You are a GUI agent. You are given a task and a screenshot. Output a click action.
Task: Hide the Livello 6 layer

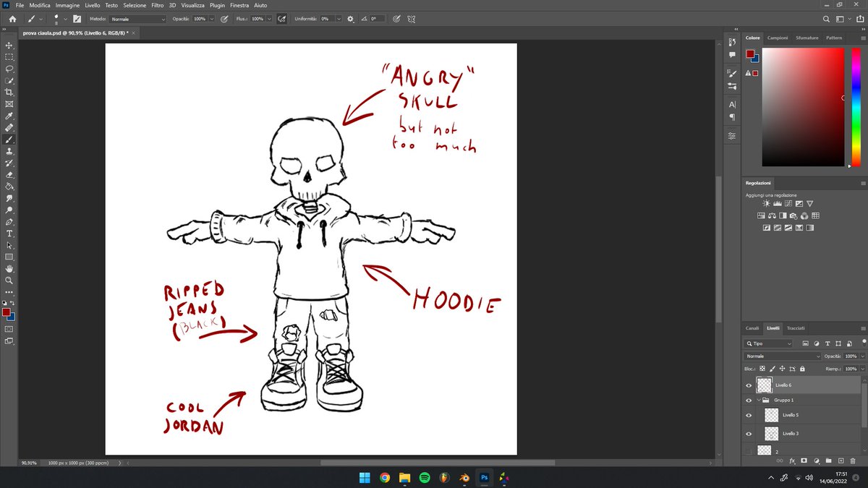pos(749,385)
